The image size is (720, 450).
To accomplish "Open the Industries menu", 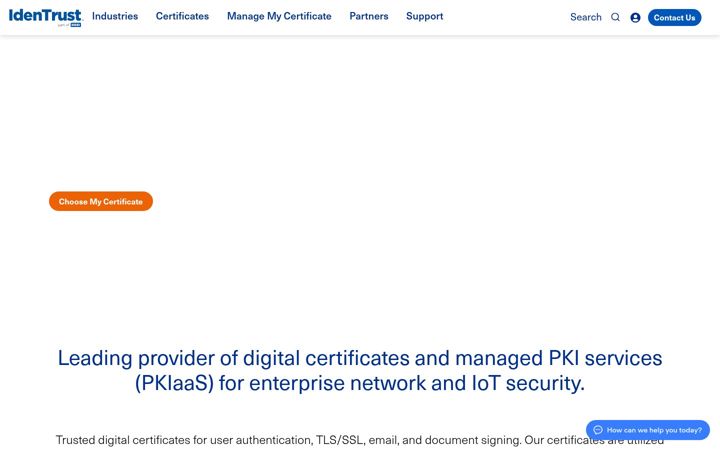I will point(115,16).
